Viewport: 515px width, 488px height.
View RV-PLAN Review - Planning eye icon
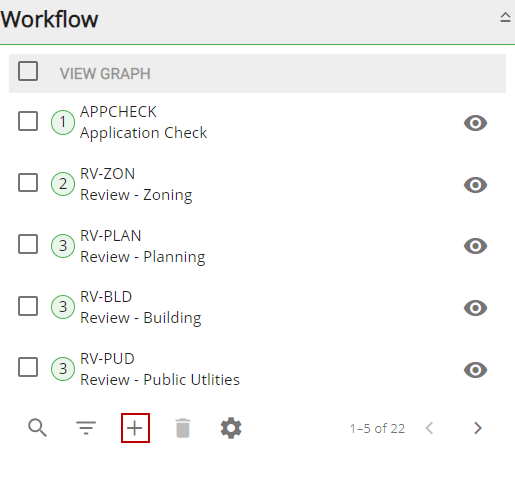[x=475, y=246]
